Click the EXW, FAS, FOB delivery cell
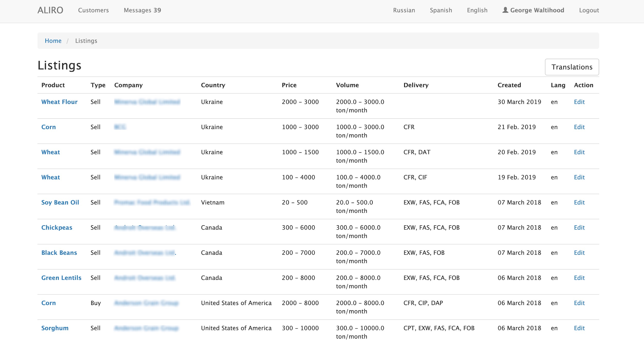This screenshot has width=644, height=344. coord(424,253)
